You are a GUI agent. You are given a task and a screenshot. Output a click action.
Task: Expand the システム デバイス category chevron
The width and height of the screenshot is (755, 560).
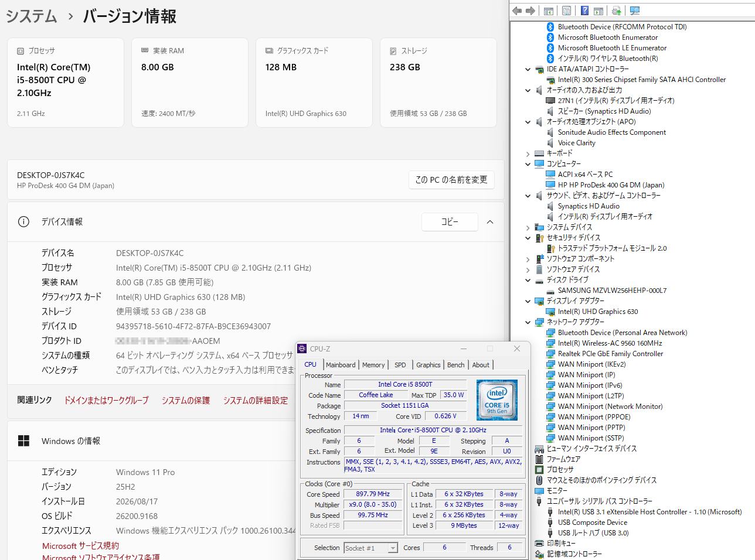click(528, 227)
